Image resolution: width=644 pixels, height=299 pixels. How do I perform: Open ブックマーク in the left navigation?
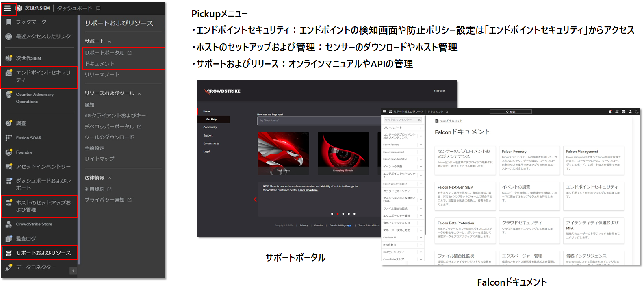(31, 22)
